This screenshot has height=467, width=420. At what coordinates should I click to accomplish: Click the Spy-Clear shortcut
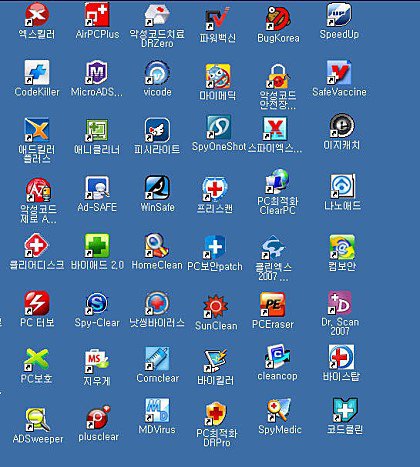click(97, 303)
